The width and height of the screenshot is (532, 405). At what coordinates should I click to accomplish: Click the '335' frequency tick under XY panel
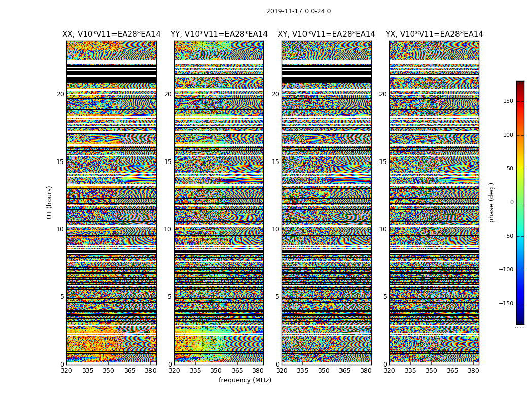pyautogui.click(x=302, y=371)
